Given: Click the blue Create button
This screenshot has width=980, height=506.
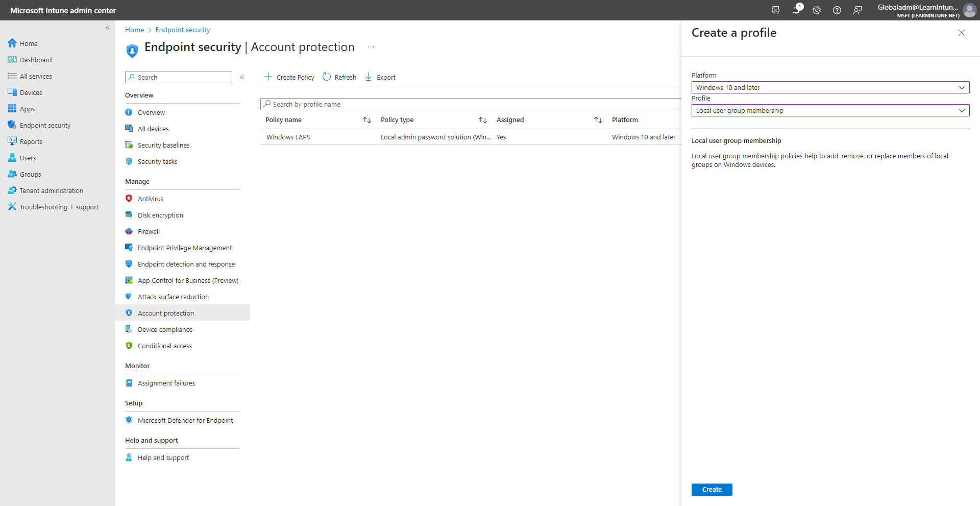Looking at the screenshot, I should tap(712, 489).
